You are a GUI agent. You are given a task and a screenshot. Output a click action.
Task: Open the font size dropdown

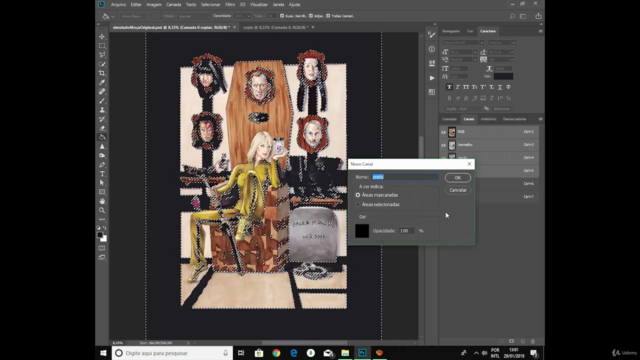475,52
